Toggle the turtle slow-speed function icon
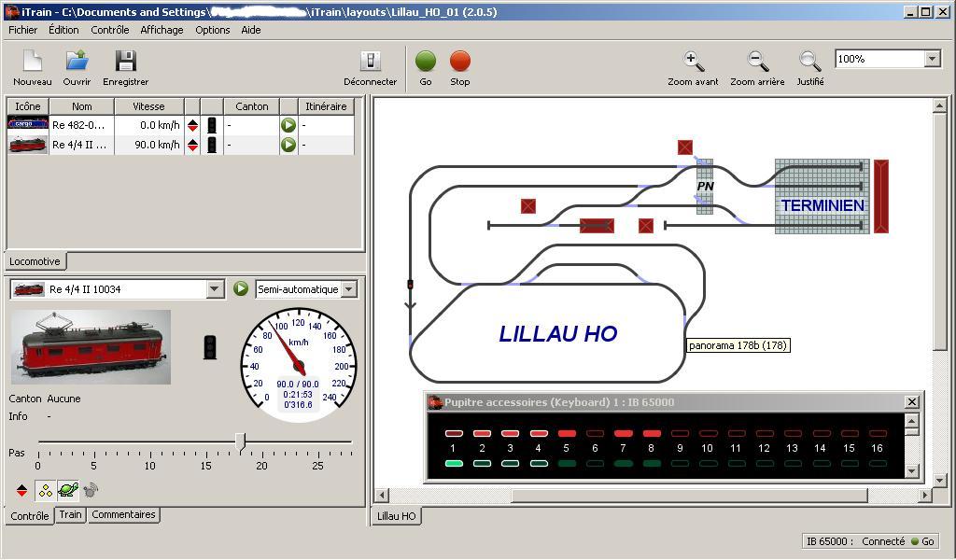 coord(67,490)
